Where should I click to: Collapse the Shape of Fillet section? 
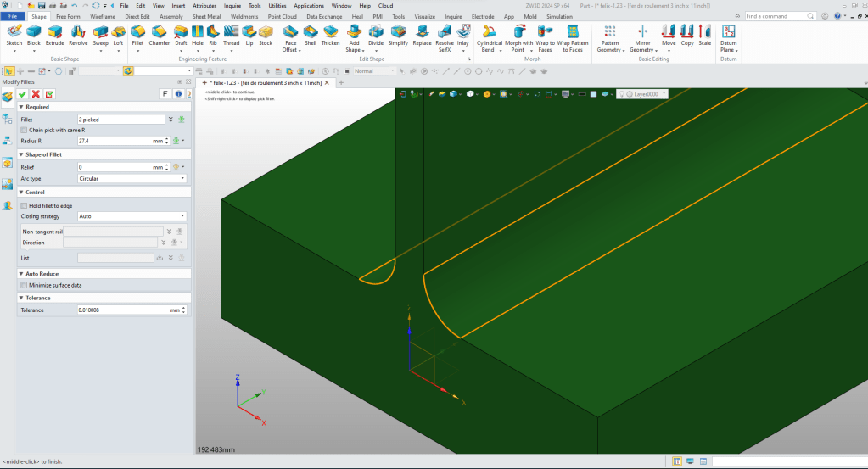point(21,154)
